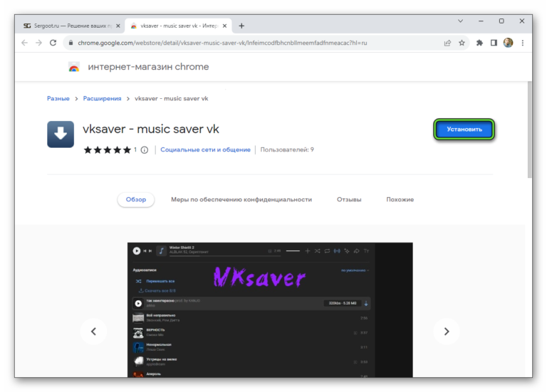Image resolution: width=547 pixels, height=392 pixels.
Task: Select the Обзор tab
Action: click(x=136, y=200)
